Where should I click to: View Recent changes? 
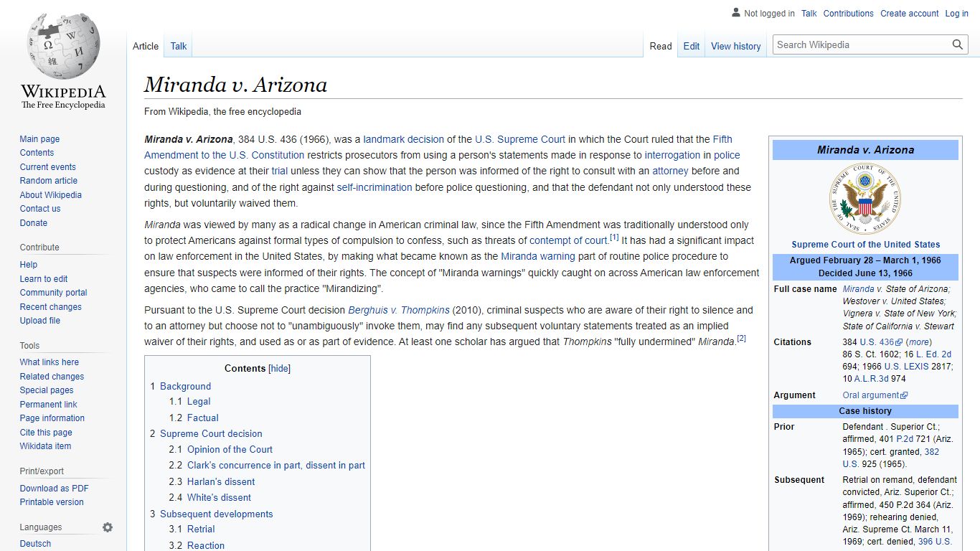[51, 307]
